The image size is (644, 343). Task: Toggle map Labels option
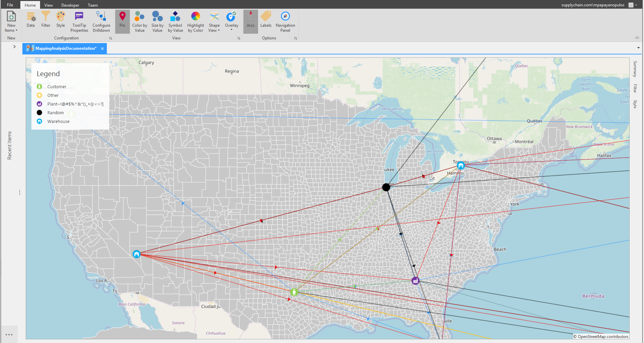(266, 19)
